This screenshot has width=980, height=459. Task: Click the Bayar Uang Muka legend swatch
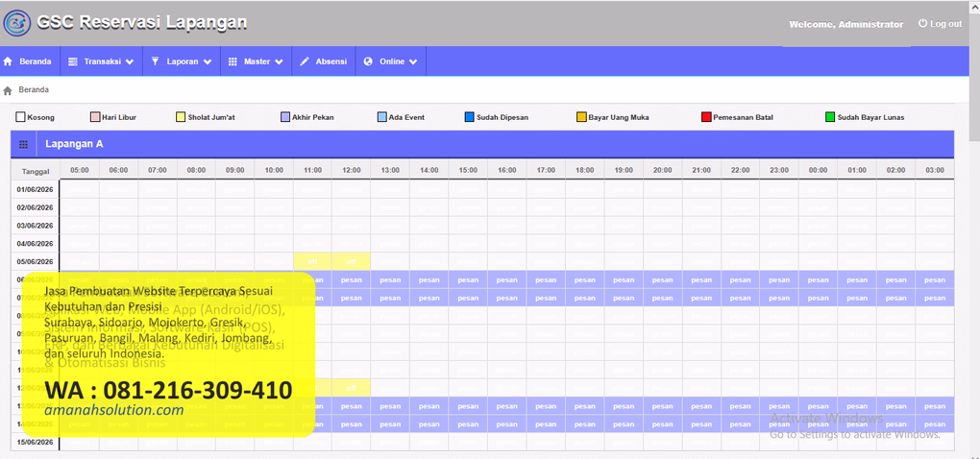coord(581,117)
